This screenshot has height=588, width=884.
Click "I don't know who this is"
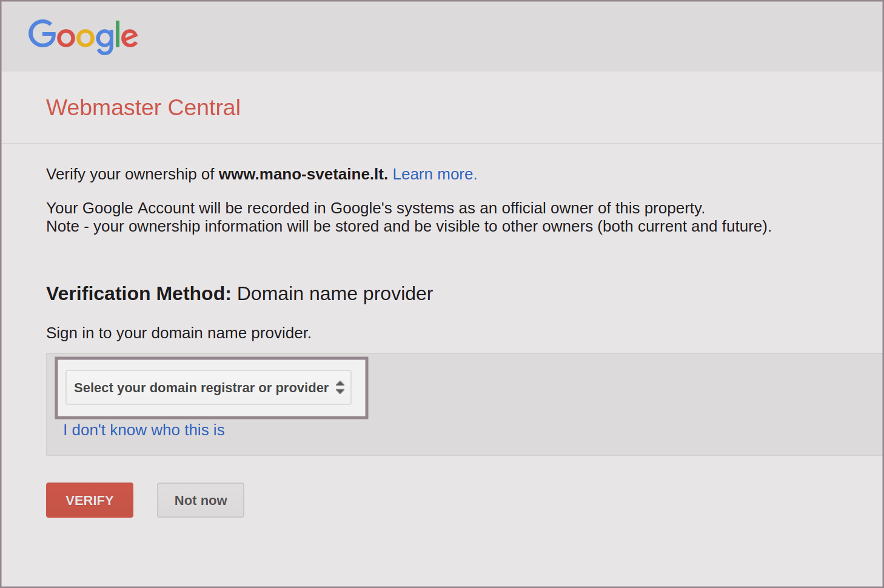click(x=144, y=430)
